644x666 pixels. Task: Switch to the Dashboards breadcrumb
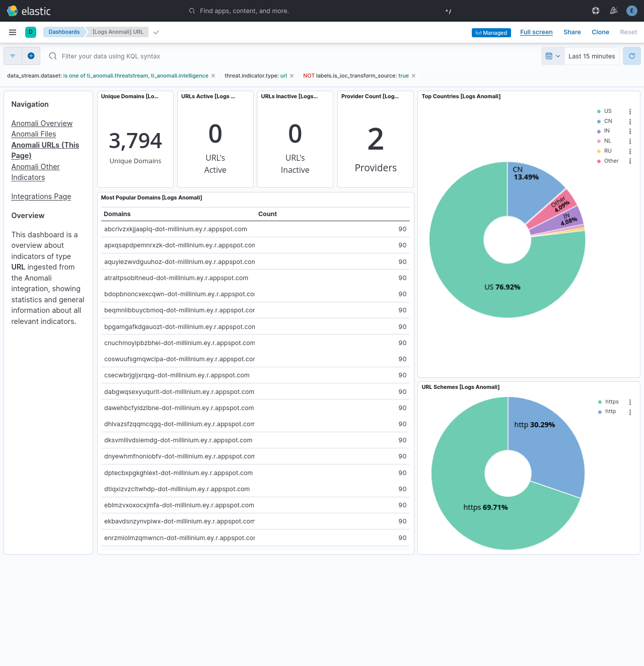[63, 32]
